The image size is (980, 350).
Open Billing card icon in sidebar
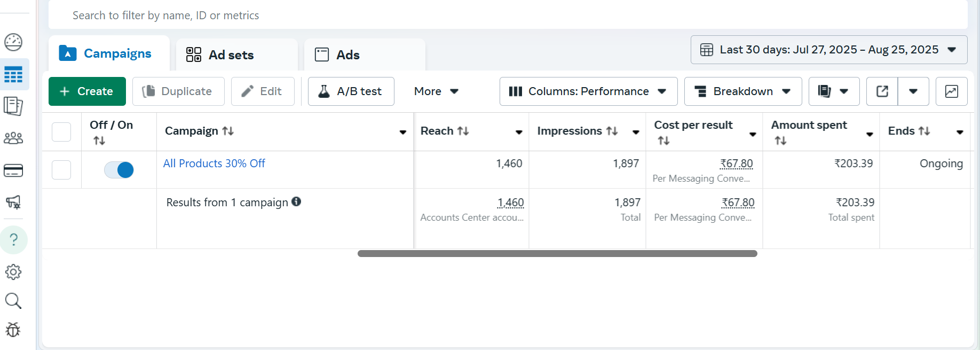(x=13, y=170)
